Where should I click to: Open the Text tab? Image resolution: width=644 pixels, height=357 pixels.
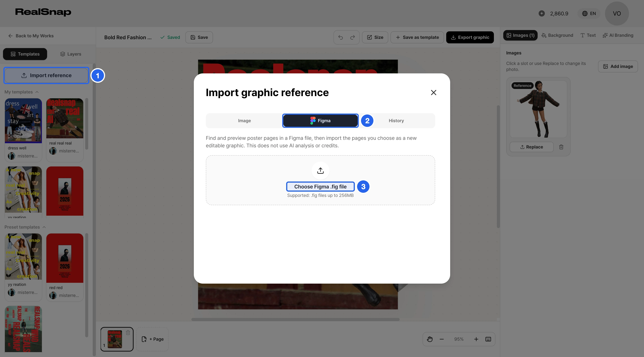(x=588, y=35)
